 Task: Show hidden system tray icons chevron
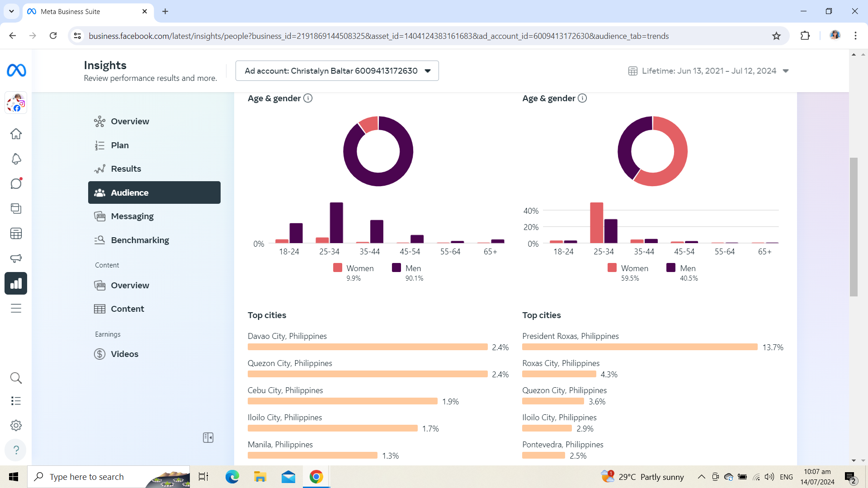point(701,477)
